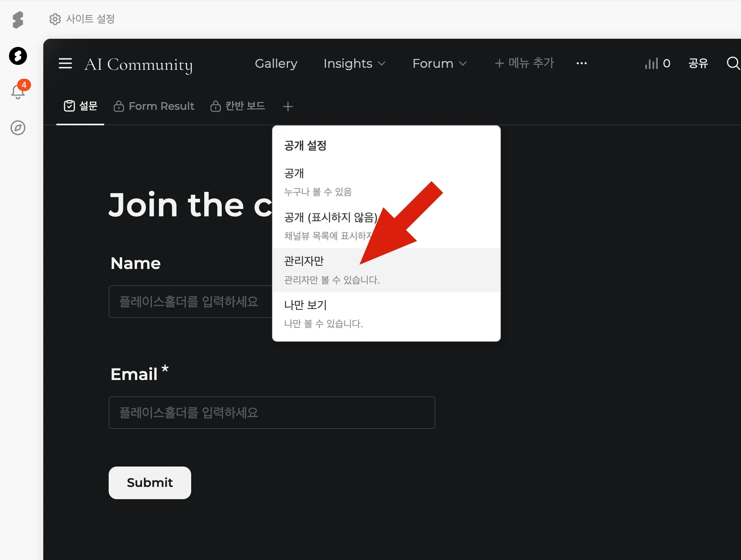This screenshot has width=741, height=560.
Task: Select the 관리자만 visibility option
Action: [x=386, y=270]
